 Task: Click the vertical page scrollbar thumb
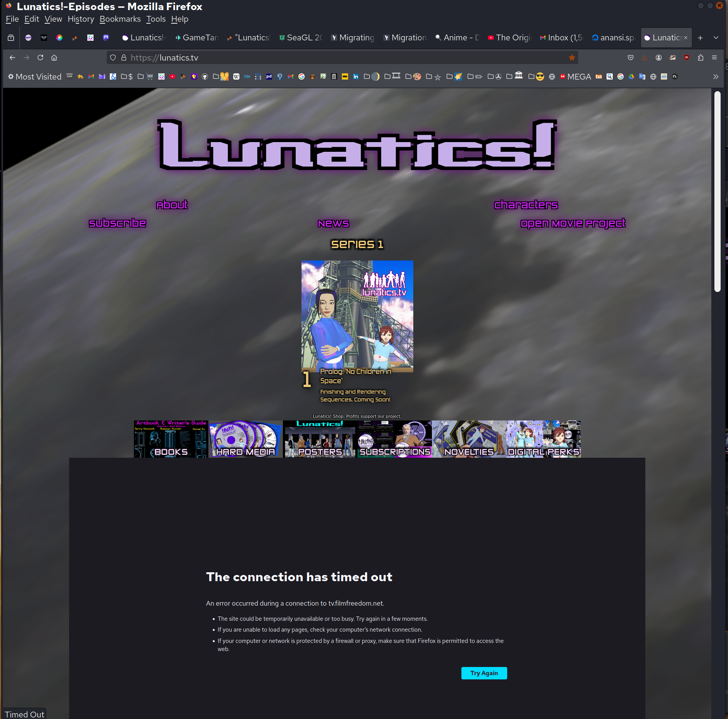click(x=717, y=191)
